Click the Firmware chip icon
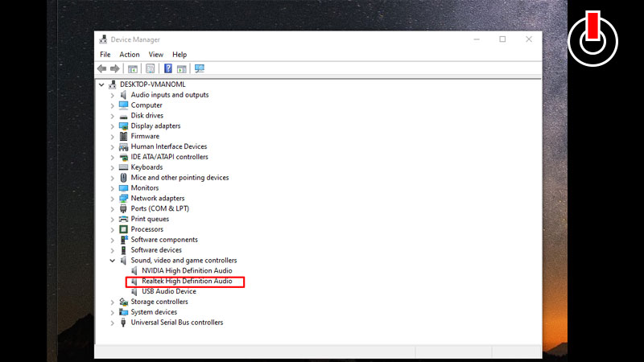Viewport: 644px width, 362px height. [123, 136]
